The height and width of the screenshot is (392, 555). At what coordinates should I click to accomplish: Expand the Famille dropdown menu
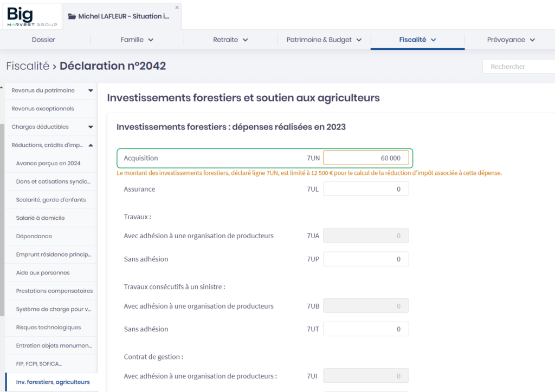click(x=137, y=40)
